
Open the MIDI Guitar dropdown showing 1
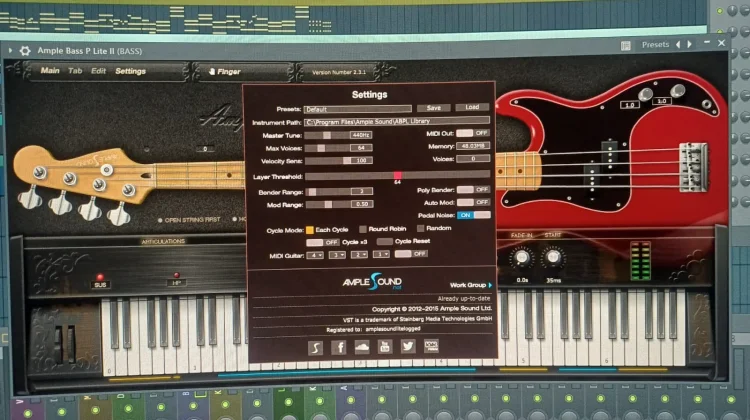click(381, 254)
